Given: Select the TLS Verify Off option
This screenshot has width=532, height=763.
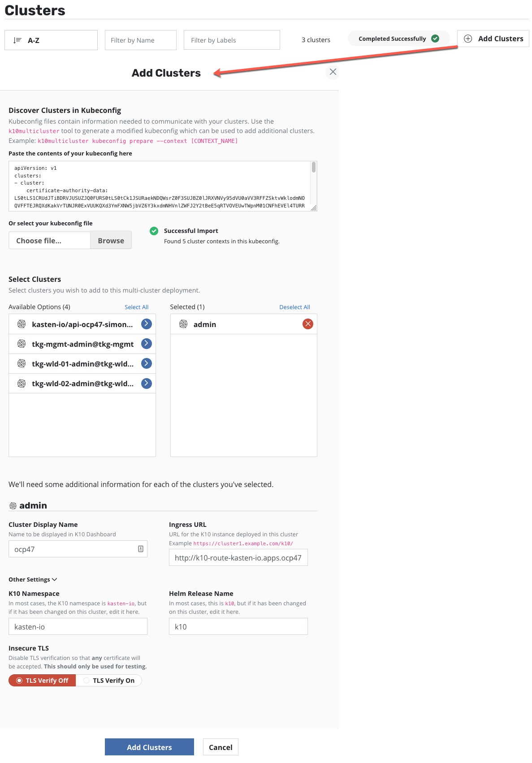Looking at the screenshot, I should click(x=42, y=680).
